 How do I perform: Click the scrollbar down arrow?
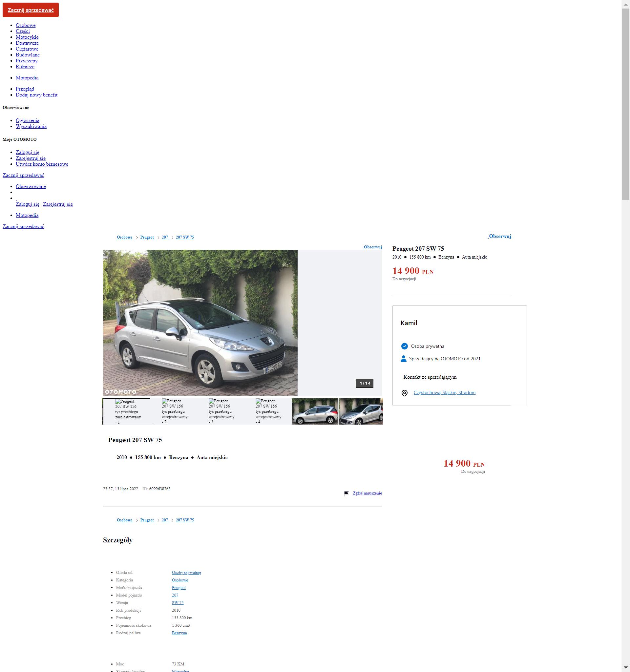[625, 668]
